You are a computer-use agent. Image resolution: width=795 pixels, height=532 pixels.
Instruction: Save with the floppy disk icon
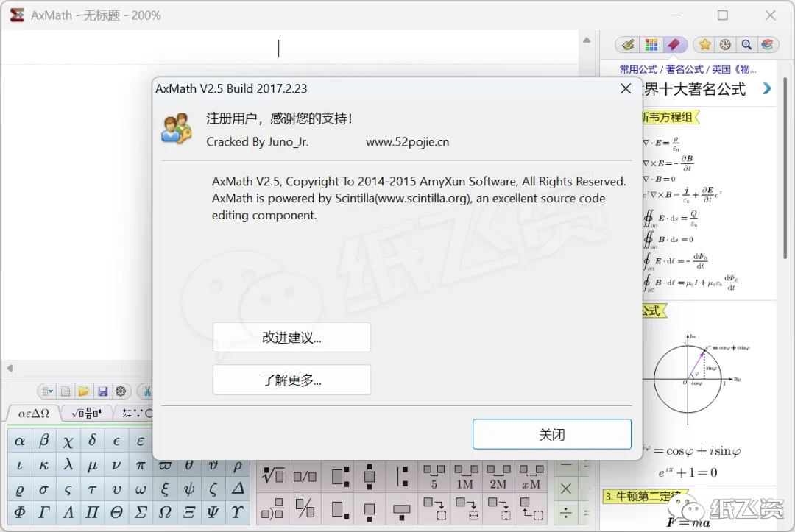[x=102, y=391]
